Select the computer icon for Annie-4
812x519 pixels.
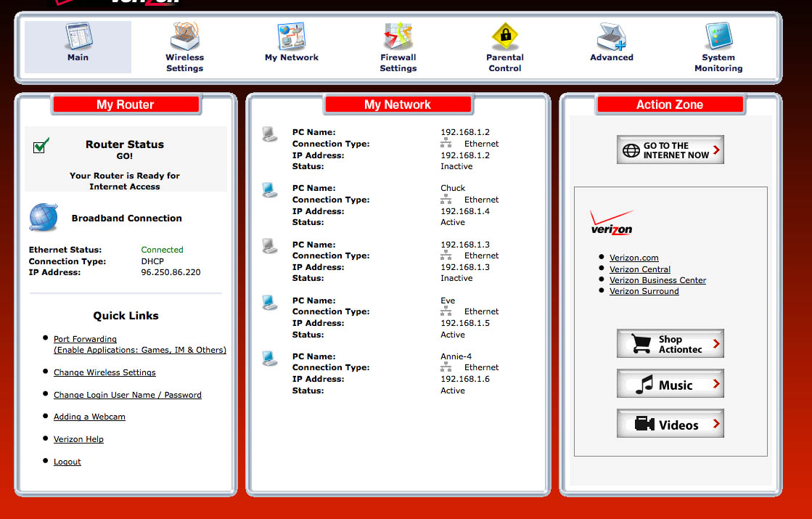269,358
